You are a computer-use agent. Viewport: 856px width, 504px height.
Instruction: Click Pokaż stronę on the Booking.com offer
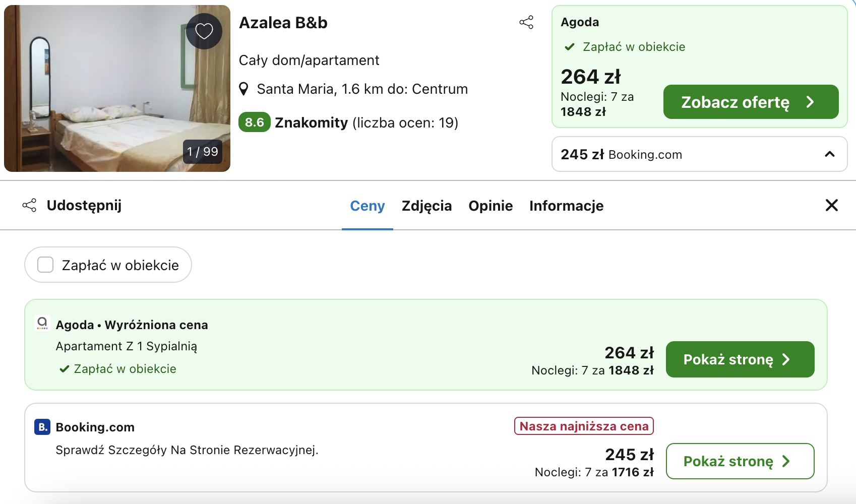point(740,461)
